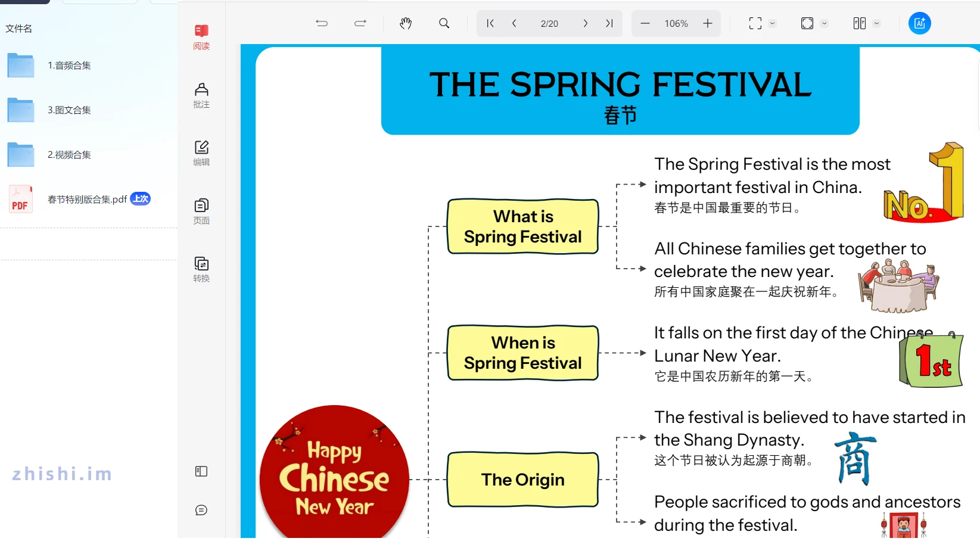Jump to the first page
This screenshot has height=557, width=980.
point(490,23)
